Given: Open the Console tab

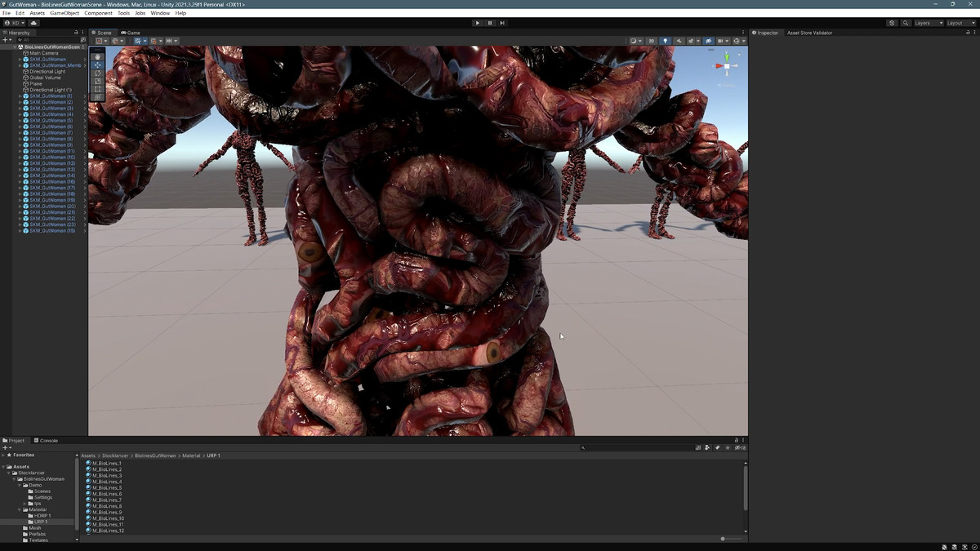Looking at the screenshot, I should [46, 441].
